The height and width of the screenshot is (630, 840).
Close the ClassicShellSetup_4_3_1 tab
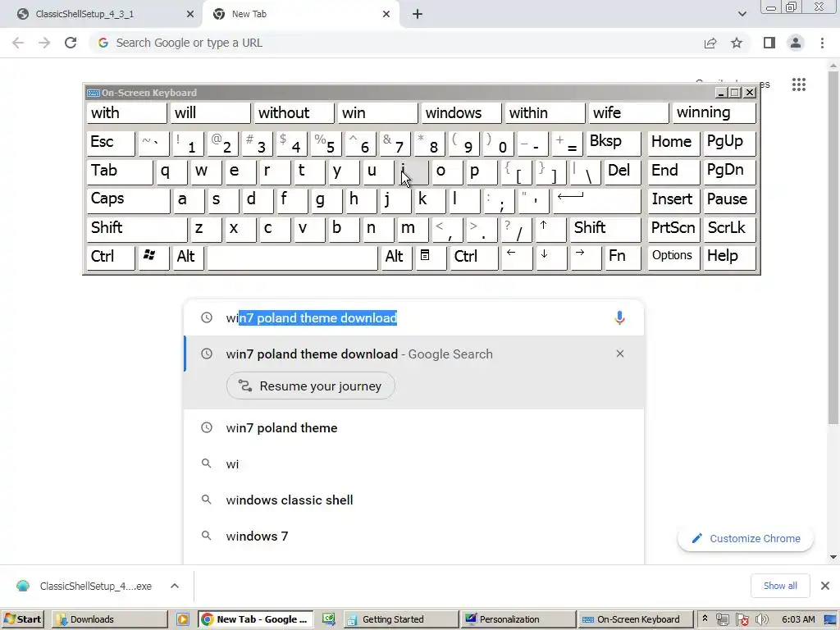(x=190, y=14)
